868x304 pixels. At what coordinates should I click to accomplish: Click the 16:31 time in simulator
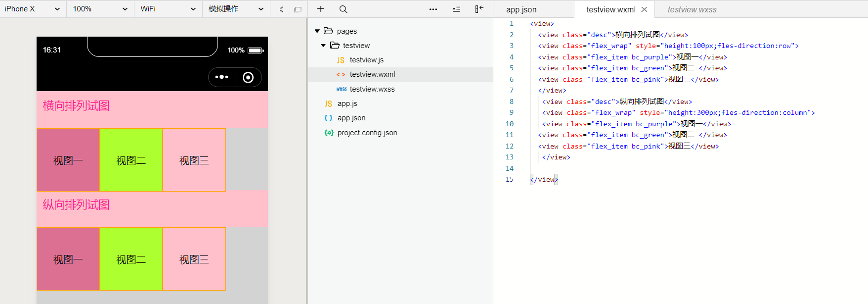pyautogui.click(x=52, y=50)
